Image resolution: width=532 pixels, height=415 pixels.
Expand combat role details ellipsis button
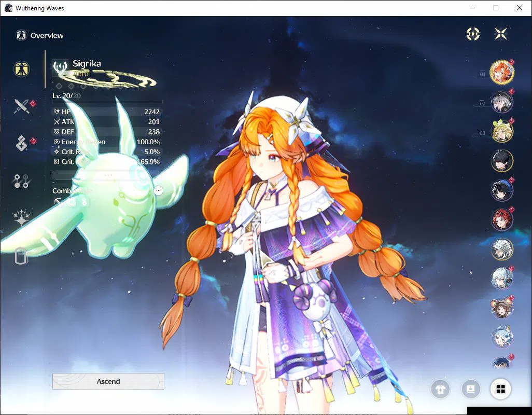coord(159,191)
